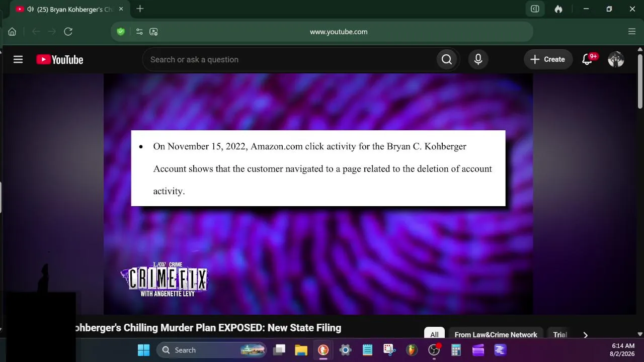Select the Bryan Kohberger's YouTube browser tab
Viewport: 644px width, 362px height.
[69, 9]
